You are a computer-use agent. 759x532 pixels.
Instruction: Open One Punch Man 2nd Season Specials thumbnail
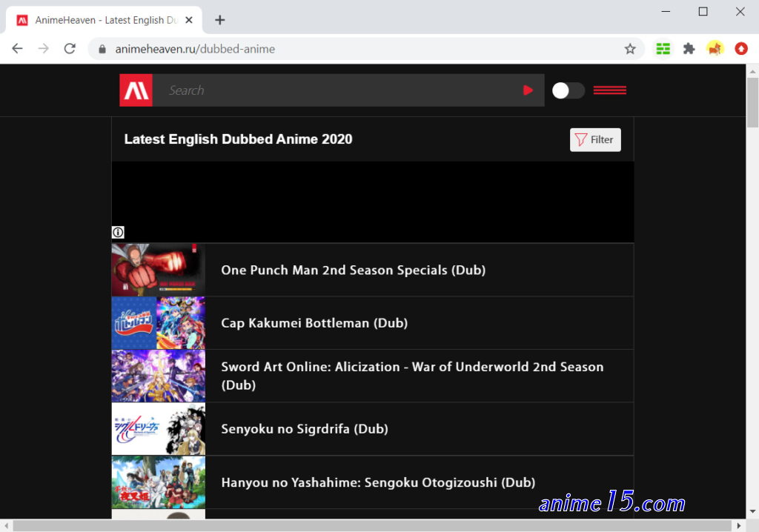tap(159, 270)
